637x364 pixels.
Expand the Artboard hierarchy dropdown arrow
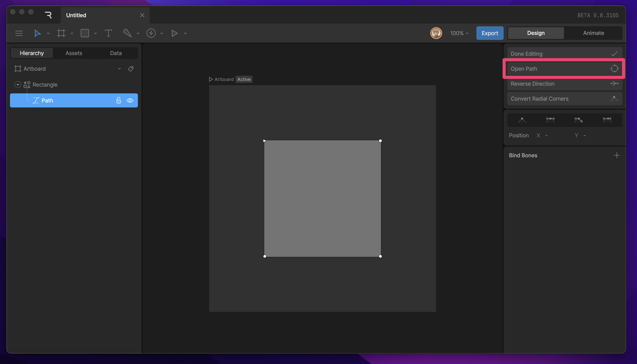pyautogui.click(x=120, y=69)
